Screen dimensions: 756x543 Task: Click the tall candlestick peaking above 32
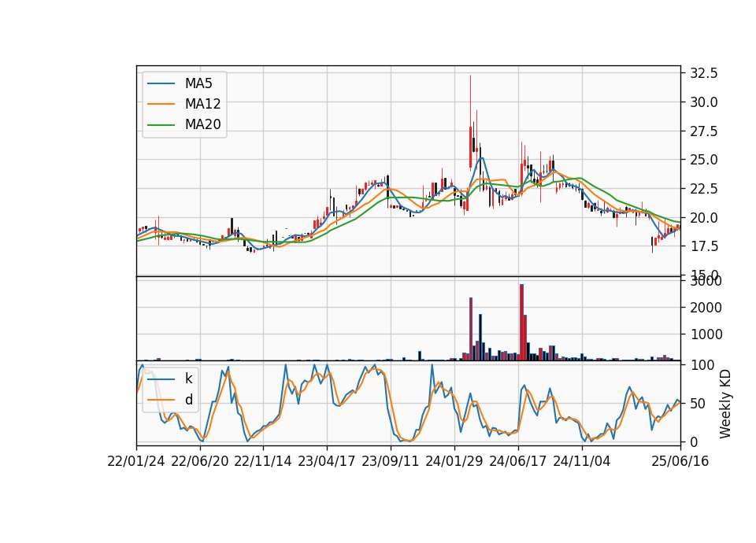pos(470,123)
